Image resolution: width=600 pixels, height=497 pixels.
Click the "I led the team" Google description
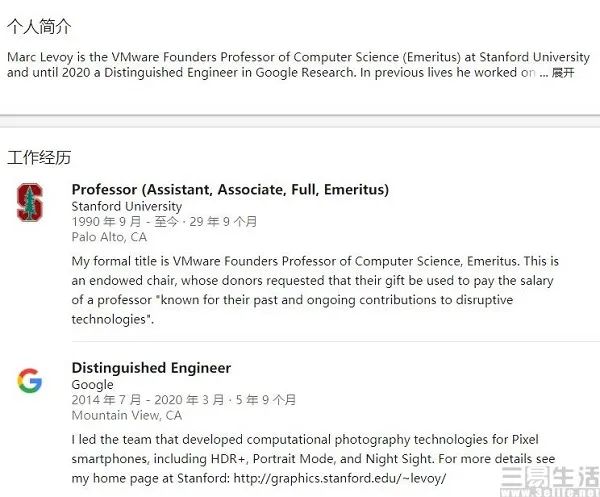click(x=314, y=440)
